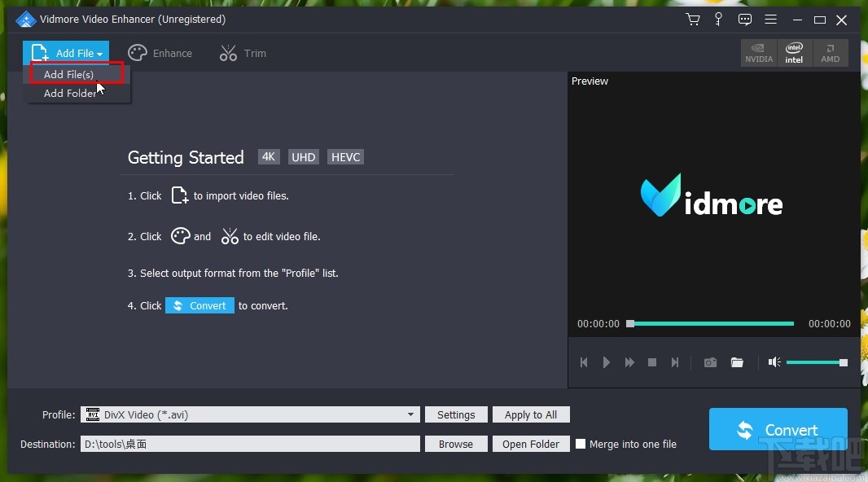Open the hamburger menu icon
This screenshot has height=482, width=868.
(x=770, y=20)
